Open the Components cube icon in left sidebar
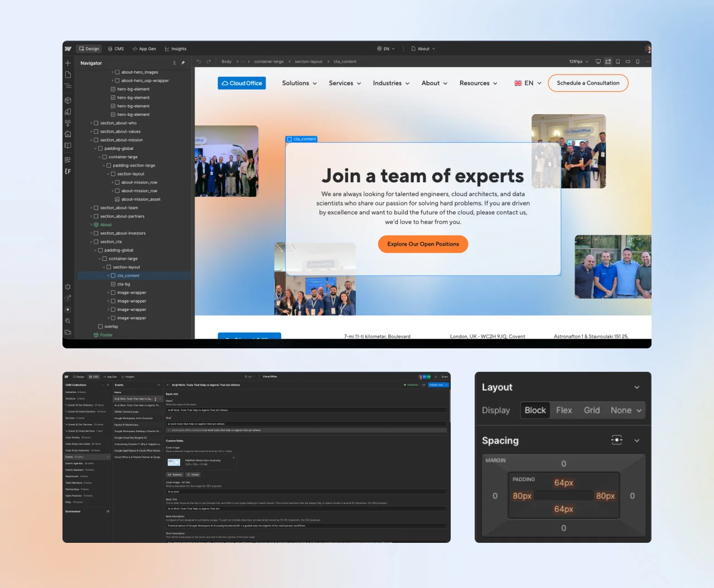714x588 pixels. point(68,100)
